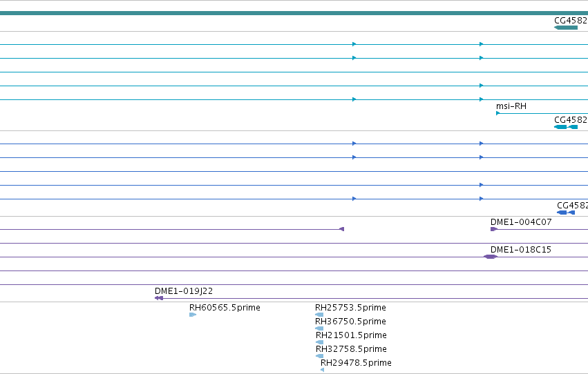Click the cyan CG4582 transcript glyph
The image size is (588, 374).
[x=566, y=127]
